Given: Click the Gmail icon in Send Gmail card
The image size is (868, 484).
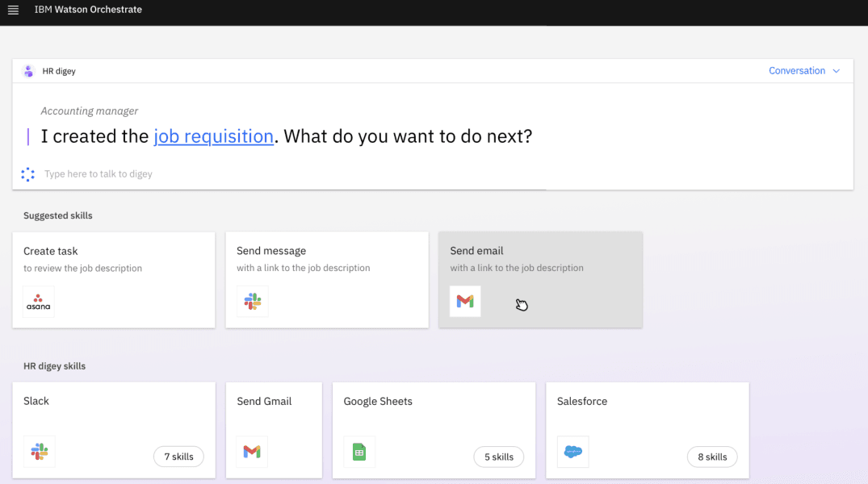Looking at the screenshot, I should [252, 452].
